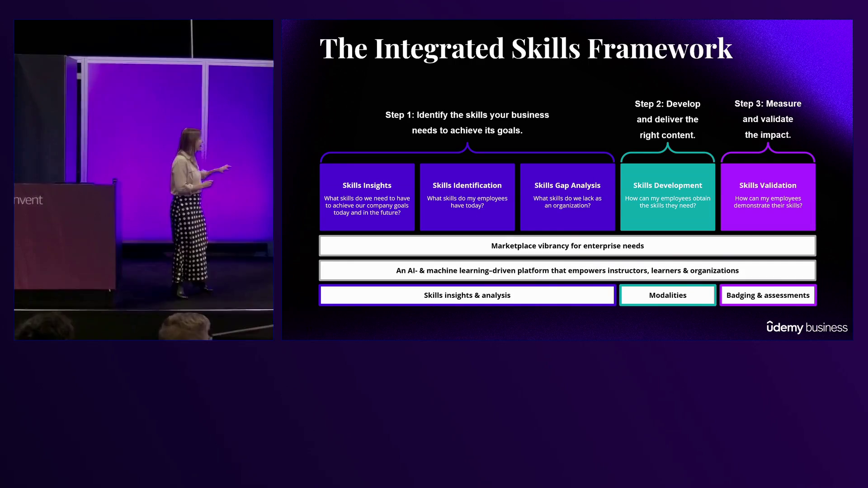The image size is (868, 488).
Task: Click the teal Skills Development box
Action: coord(667,197)
